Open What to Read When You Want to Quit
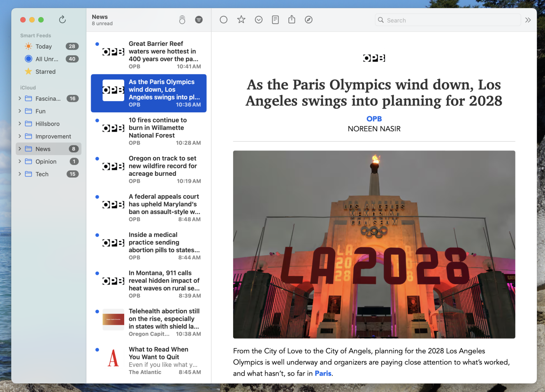The width and height of the screenshot is (545, 392). tap(149, 360)
